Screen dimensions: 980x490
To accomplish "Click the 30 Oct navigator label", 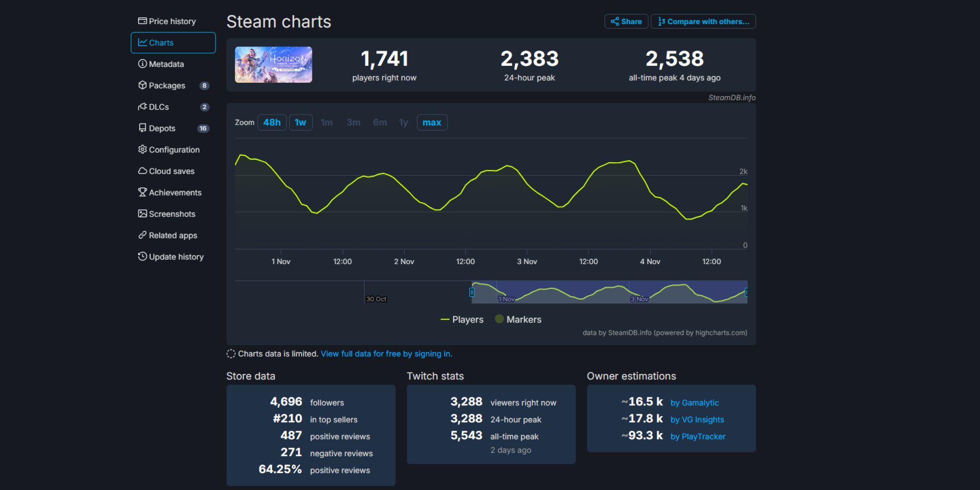I will tap(376, 299).
